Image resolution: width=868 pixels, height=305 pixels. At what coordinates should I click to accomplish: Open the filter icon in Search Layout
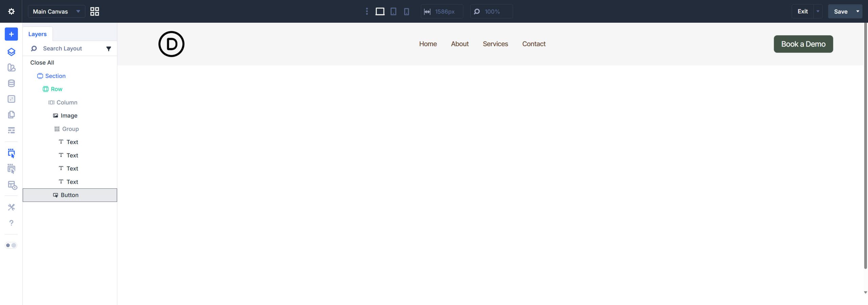[108, 48]
